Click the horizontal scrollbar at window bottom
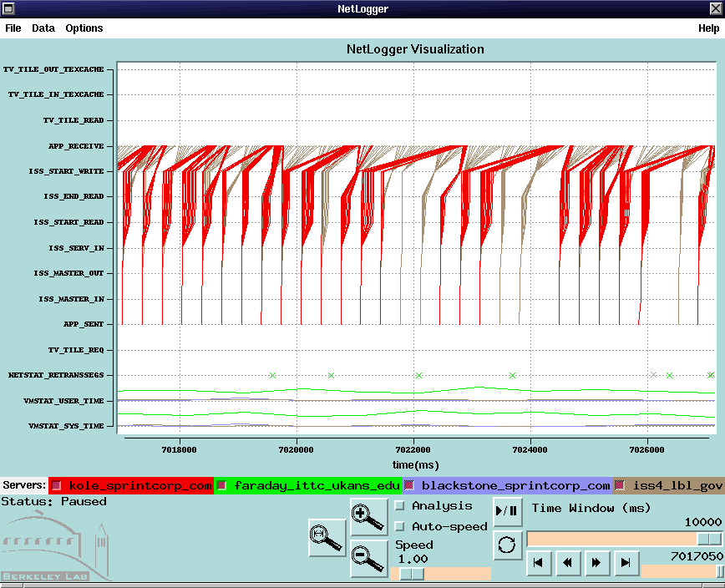Image resolution: width=725 pixels, height=588 pixels. (x=362, y=585)
